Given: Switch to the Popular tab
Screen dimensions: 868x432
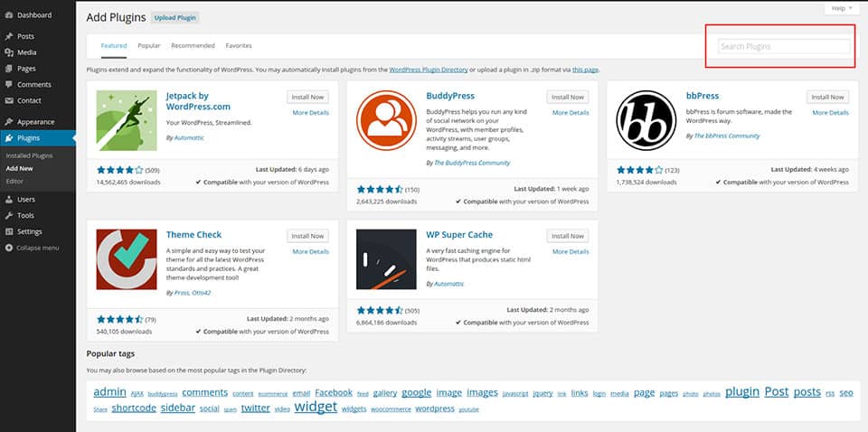Looking at the screenshot, I should pyautogui.click(x=149, y=46).
